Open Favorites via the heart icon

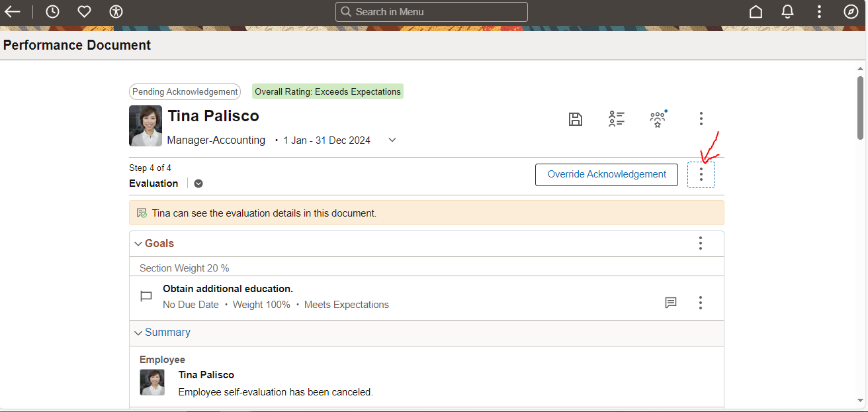(x=83, y=11)
